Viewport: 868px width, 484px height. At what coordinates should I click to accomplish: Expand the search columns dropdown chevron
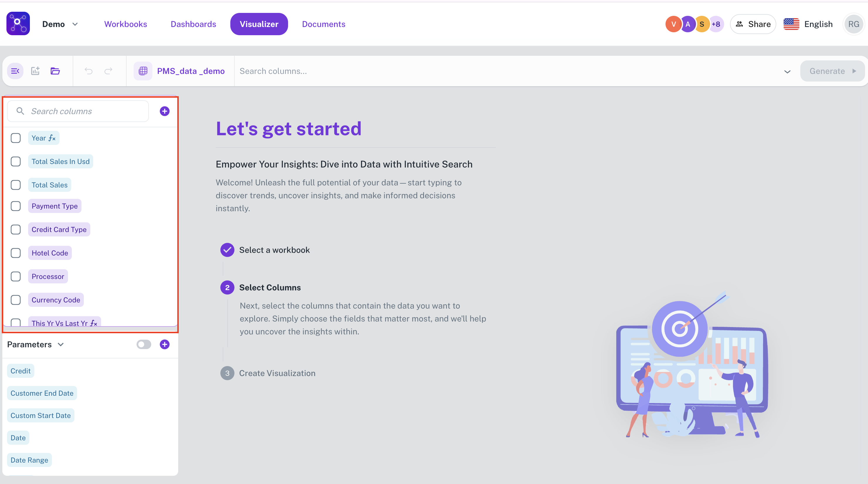tap(787, 72)
